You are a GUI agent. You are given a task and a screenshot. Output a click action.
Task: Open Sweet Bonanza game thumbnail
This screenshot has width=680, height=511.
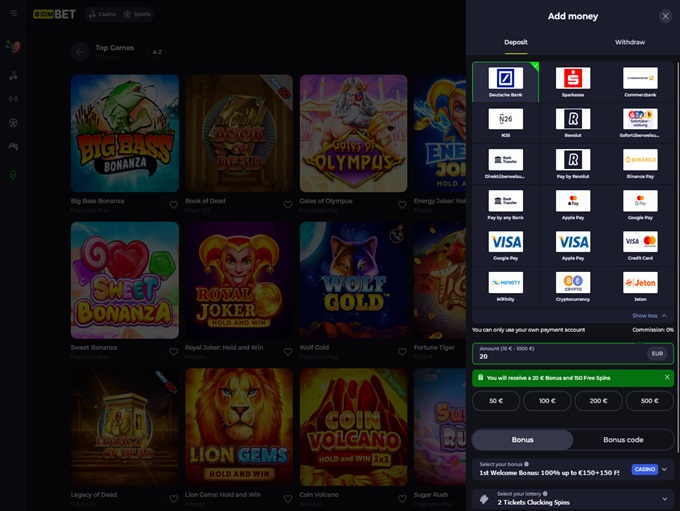point(125,280)
